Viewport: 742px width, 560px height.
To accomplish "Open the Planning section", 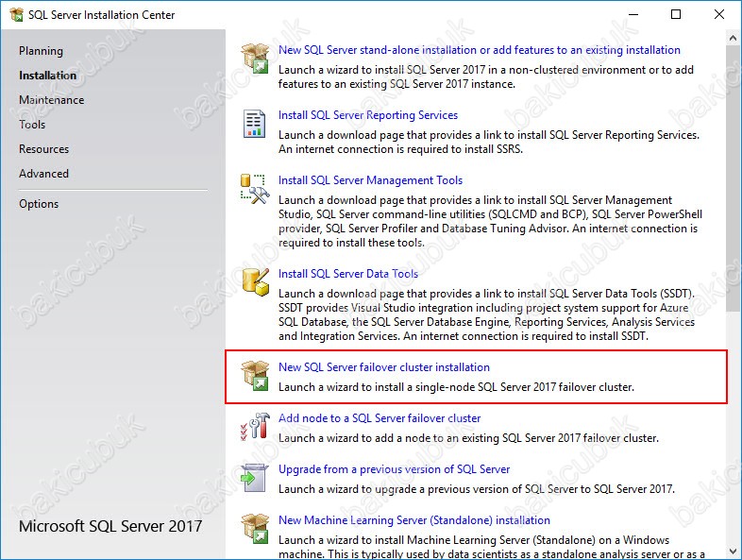I will click(x=41, y=51).
